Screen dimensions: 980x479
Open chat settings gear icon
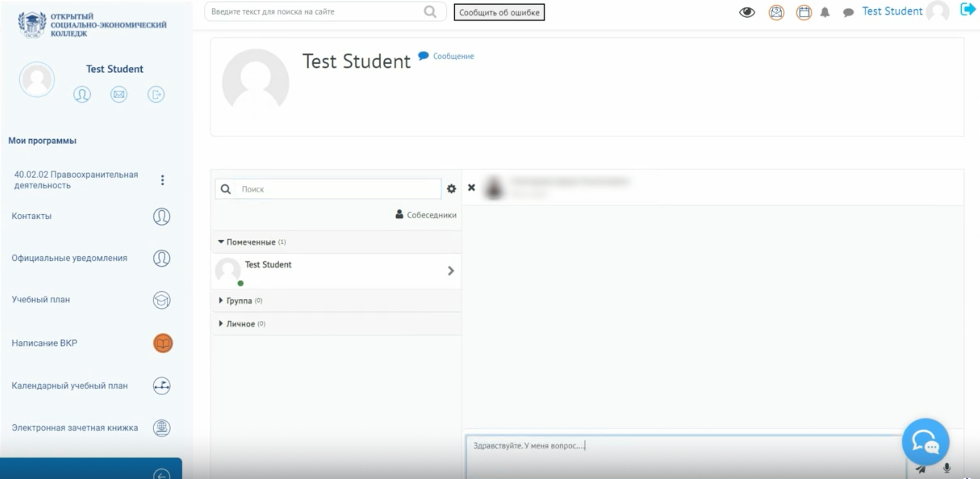(x=451, y=189)
